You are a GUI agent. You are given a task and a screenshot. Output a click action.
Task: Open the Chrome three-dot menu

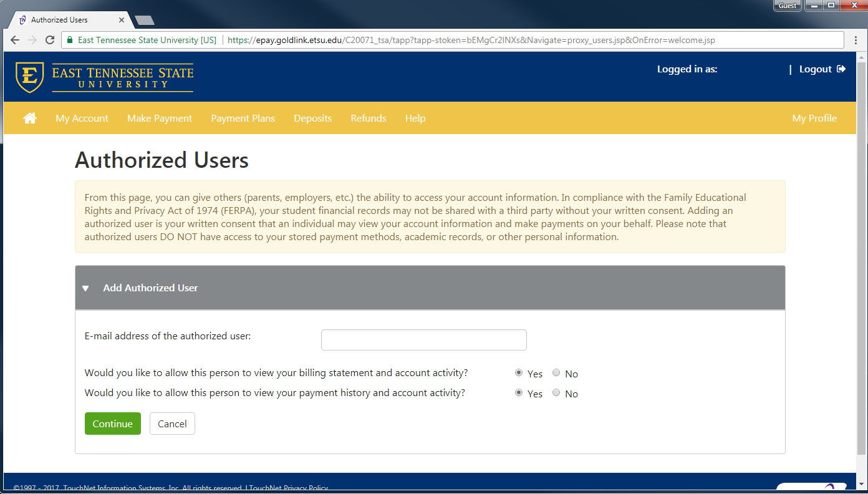click(856, 40)
